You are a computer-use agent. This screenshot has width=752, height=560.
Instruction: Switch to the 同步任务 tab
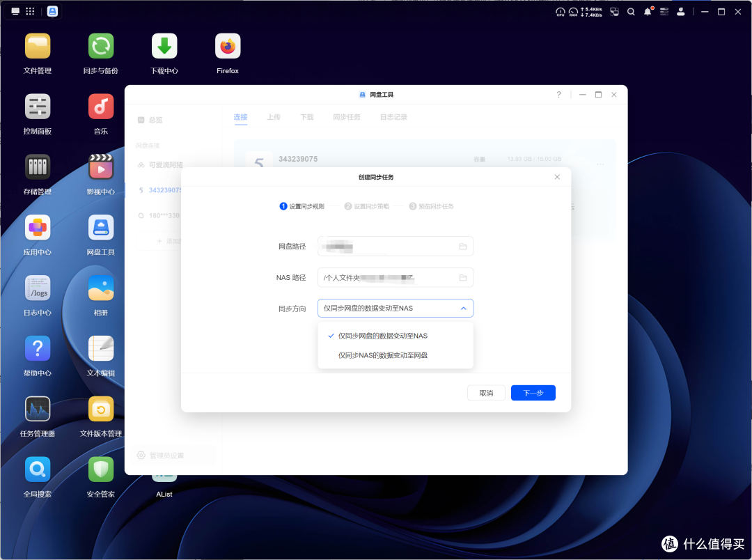pos(346,116)
